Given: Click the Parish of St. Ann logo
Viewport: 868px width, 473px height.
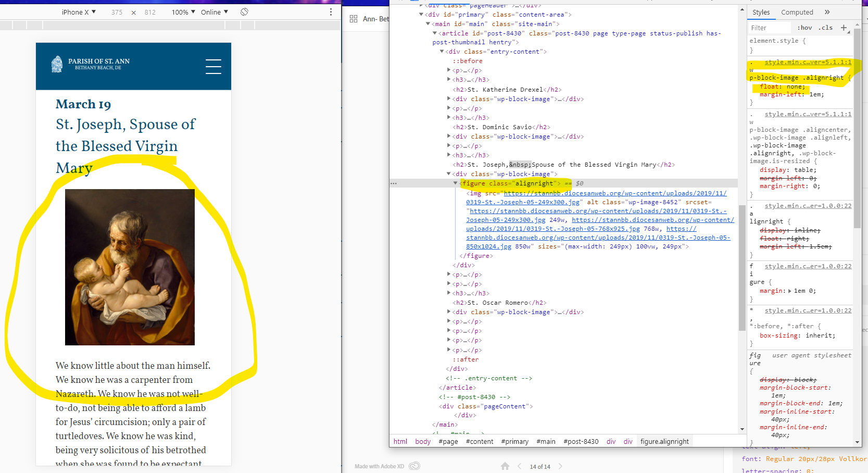Looking at the screenshot, I should [91, 64].
